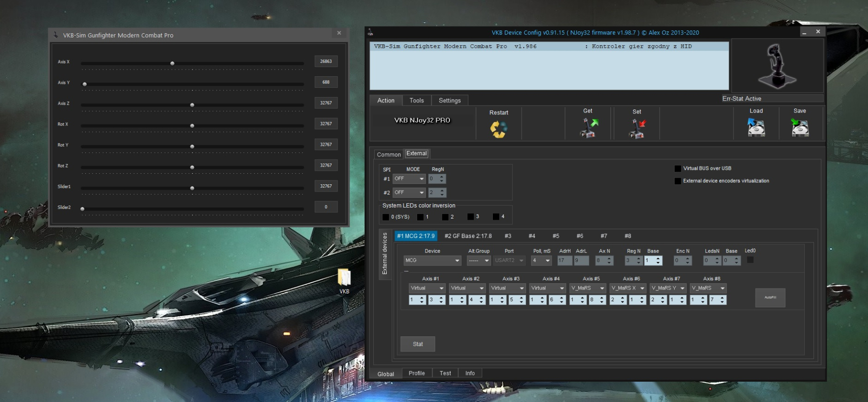Click the AdrH value field 17

tap(565, 261)
